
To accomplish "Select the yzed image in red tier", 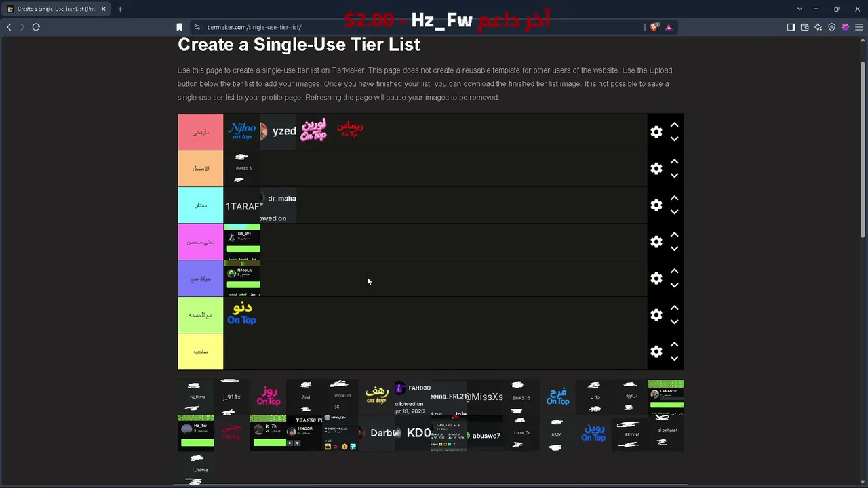I will coord(278,131).
